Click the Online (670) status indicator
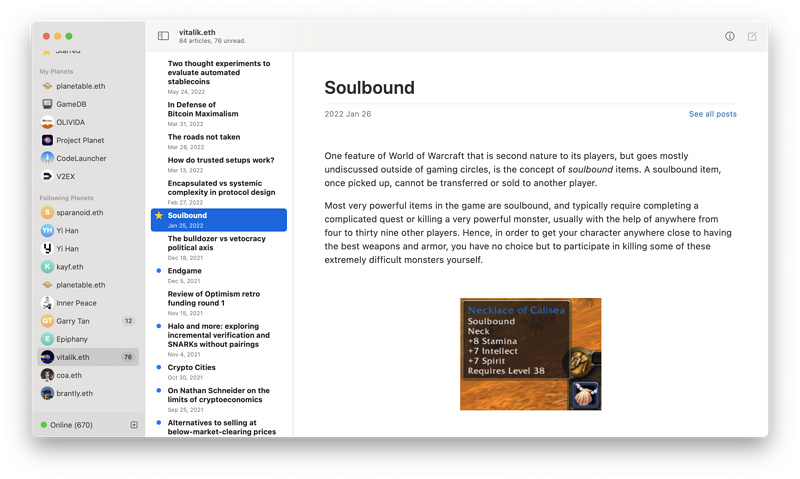Viewport: 800px width, 479px height. click(66, 425)
